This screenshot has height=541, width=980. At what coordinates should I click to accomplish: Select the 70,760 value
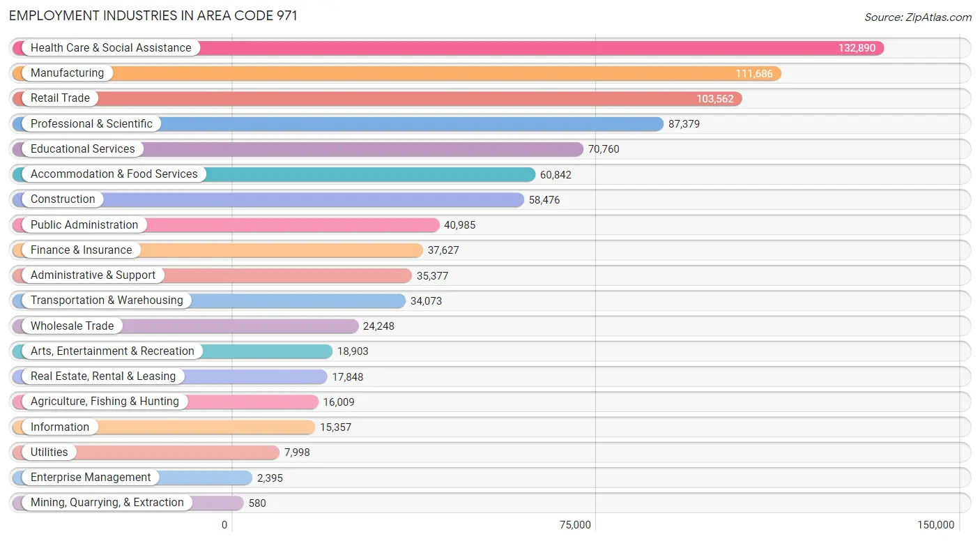[x=604, y=149]
